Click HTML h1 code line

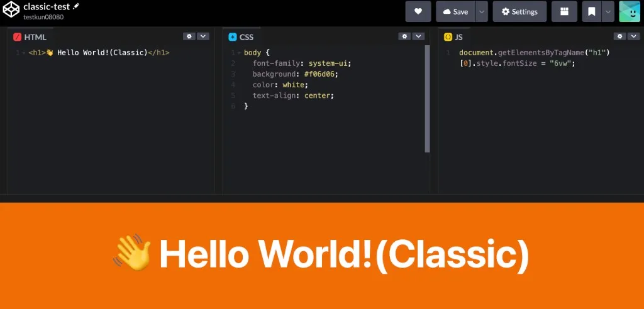(99, 53)
